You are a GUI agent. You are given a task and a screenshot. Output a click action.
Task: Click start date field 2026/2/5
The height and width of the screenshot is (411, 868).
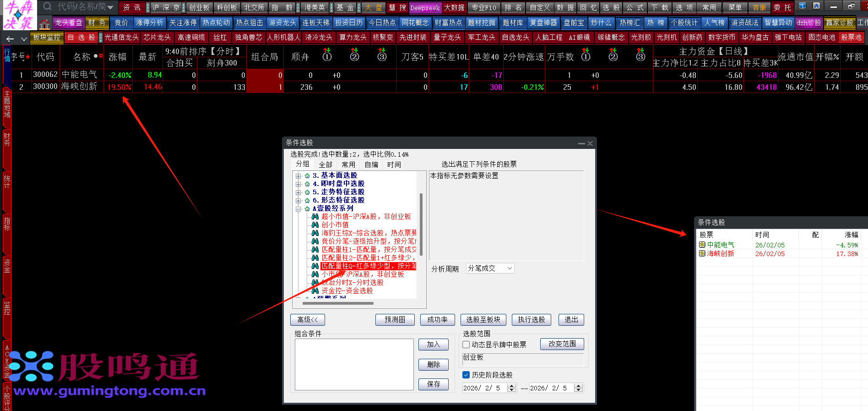point(485,388)
